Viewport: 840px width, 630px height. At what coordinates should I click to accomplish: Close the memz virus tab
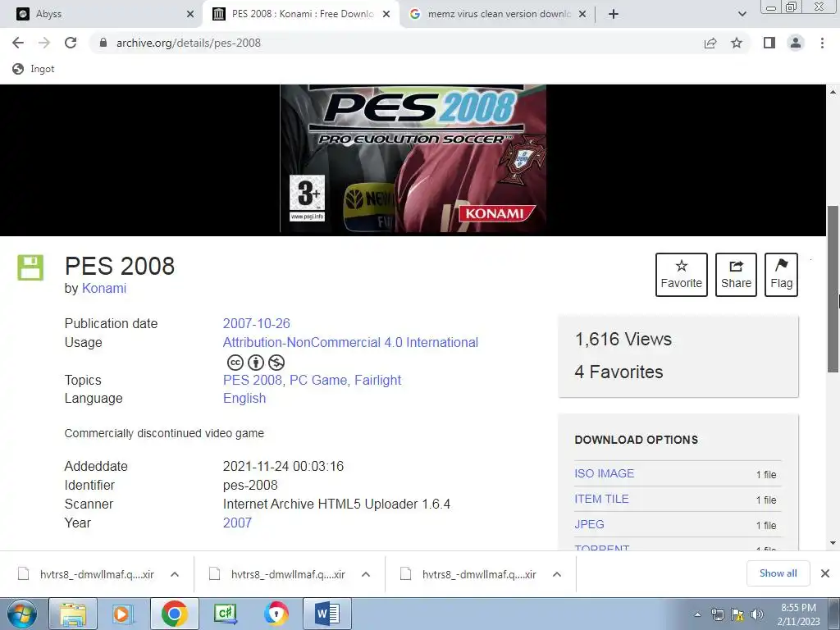(582, 14)
